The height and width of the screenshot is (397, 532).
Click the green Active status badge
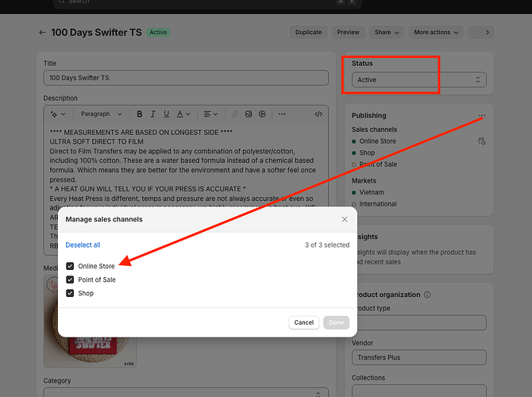158,33
